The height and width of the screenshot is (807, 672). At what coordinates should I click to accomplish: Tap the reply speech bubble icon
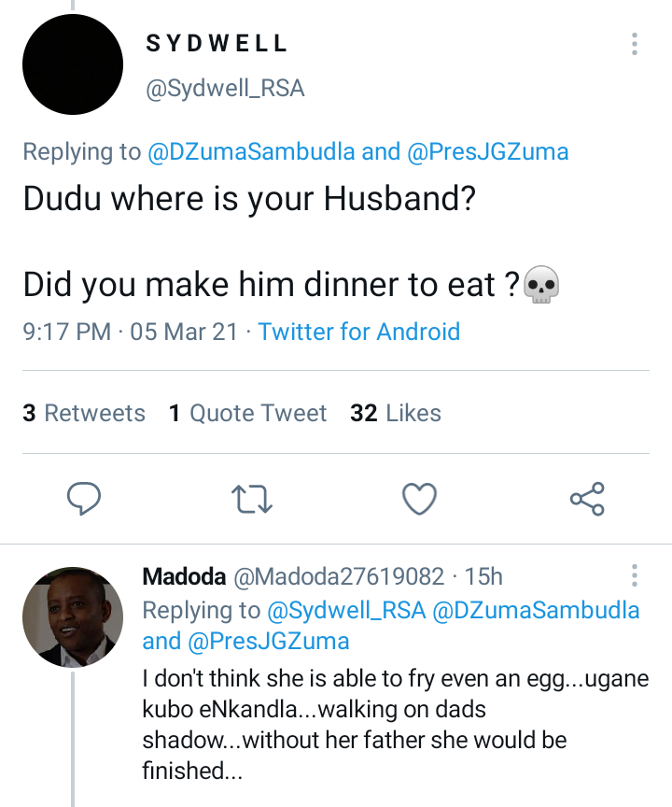click(x=83, y=498)
